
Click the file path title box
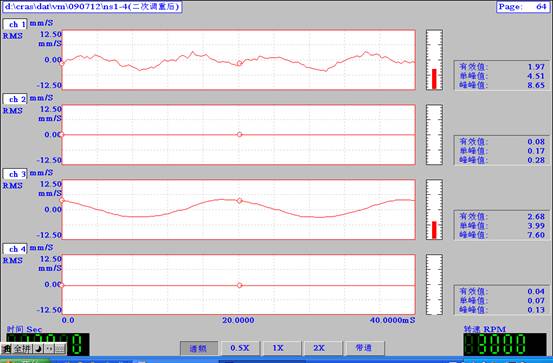92,7
